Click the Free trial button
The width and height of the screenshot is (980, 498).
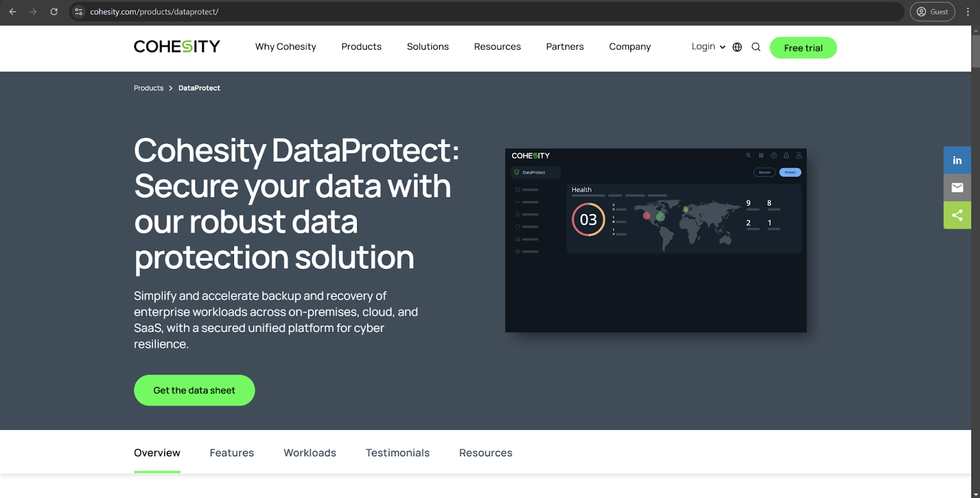tap(802, 48)
